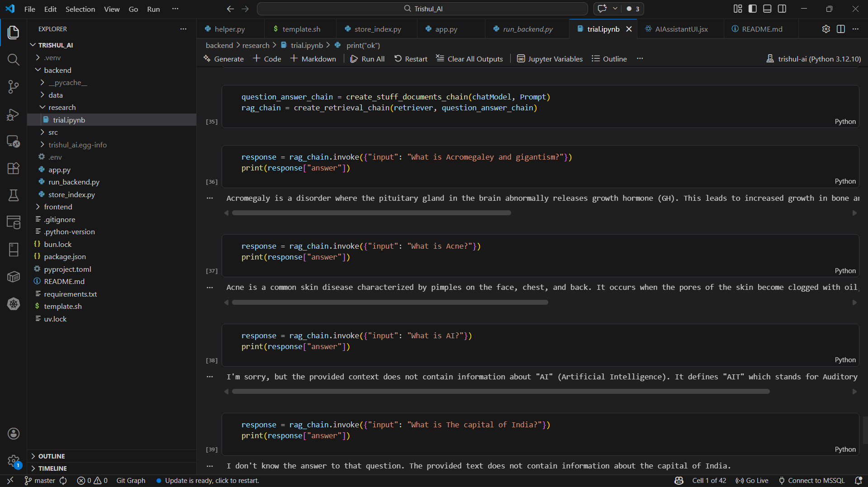The height and width of the screenshot is (487, 868).
Task: Click horizontal scrollbar under Acne output
Action: pyautogui.click(x=390, y=303)
